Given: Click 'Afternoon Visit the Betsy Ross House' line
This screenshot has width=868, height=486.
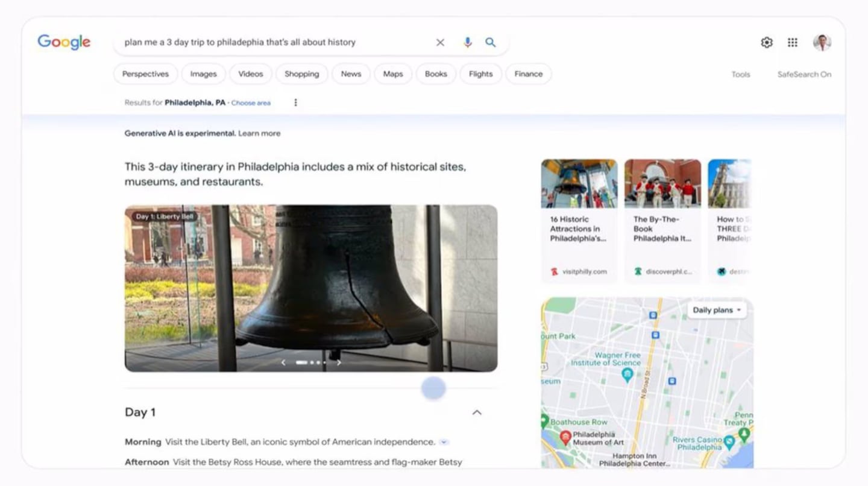Looking at the screenshot, I should click(x=294, y=462).
